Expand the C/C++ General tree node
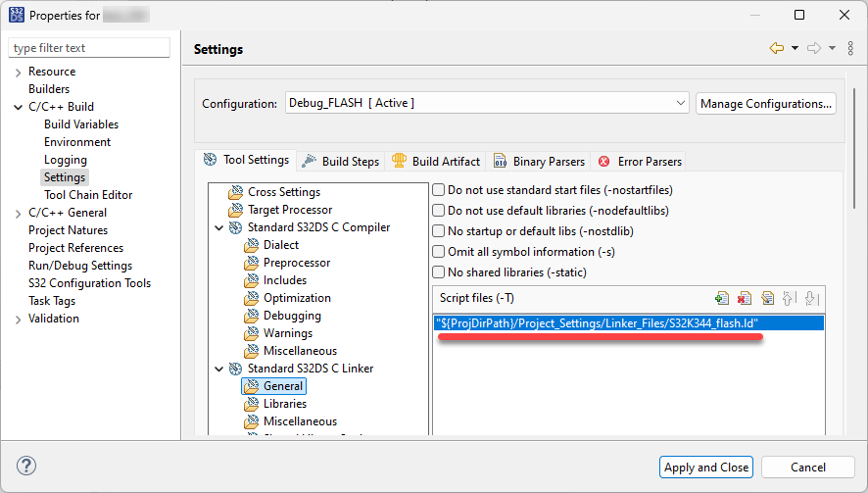The image size is (868, 493). 19,214
